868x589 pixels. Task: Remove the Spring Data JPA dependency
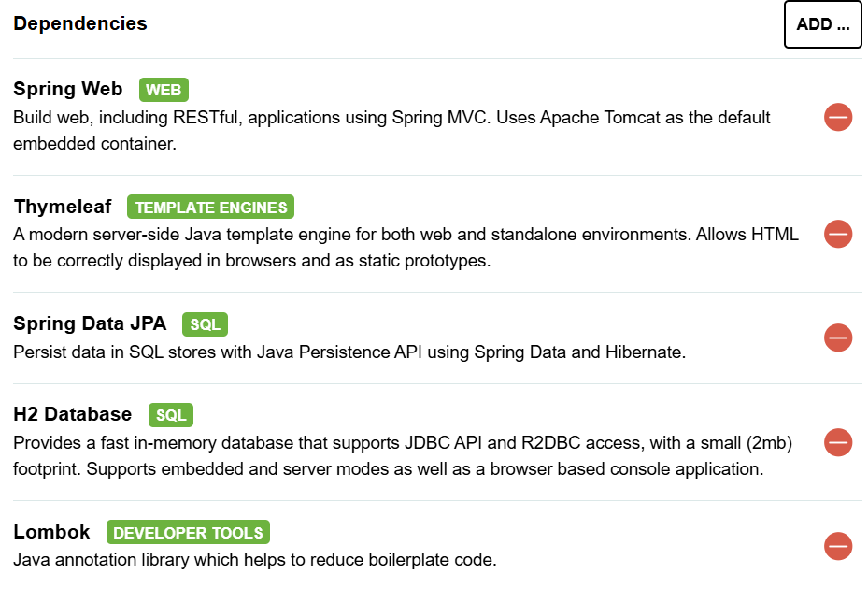click(x=837, y=338)
